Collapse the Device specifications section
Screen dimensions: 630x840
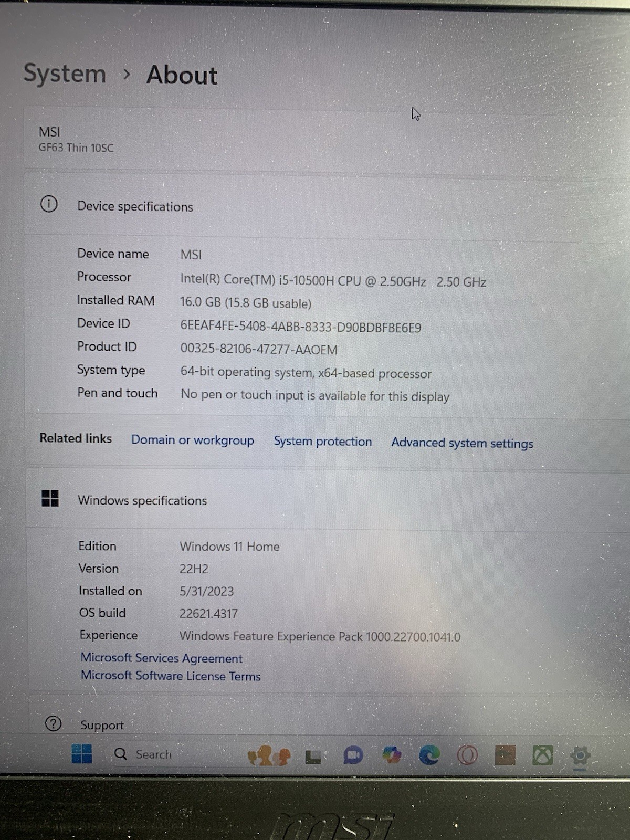click(x=327, y=205)
